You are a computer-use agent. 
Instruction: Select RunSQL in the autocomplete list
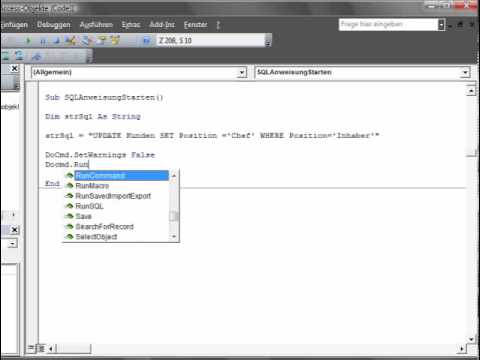click(x=89, y=206)
